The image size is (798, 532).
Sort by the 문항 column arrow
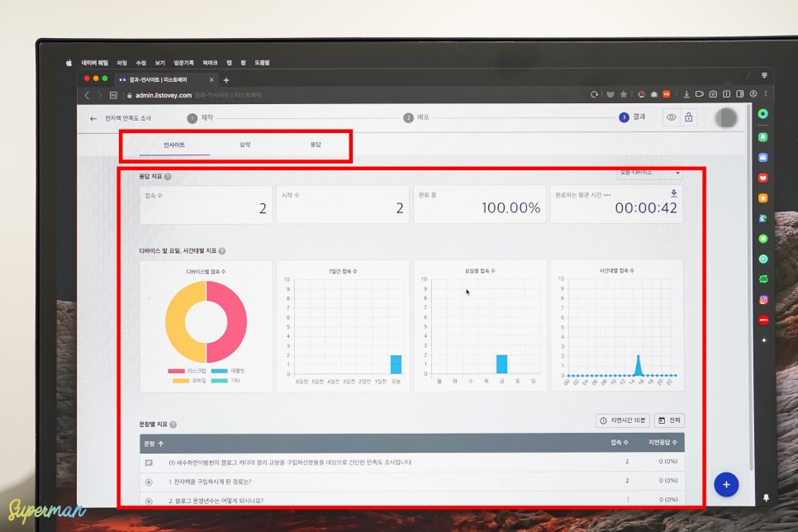tap(161, 444)
